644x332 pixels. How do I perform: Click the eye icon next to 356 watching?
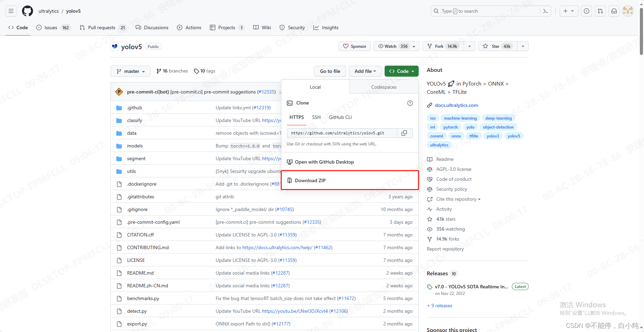pyautogui.click(x=430, y=229)
